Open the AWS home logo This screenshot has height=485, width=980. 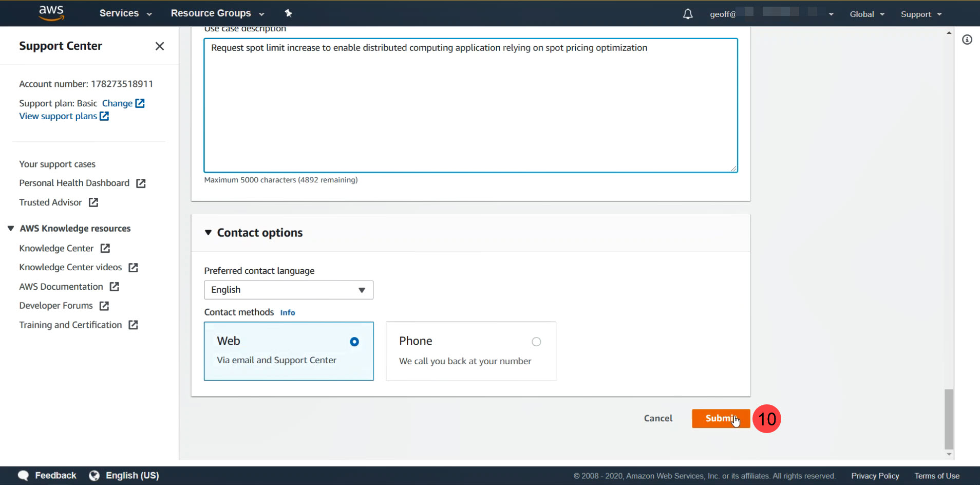(51, 13)
